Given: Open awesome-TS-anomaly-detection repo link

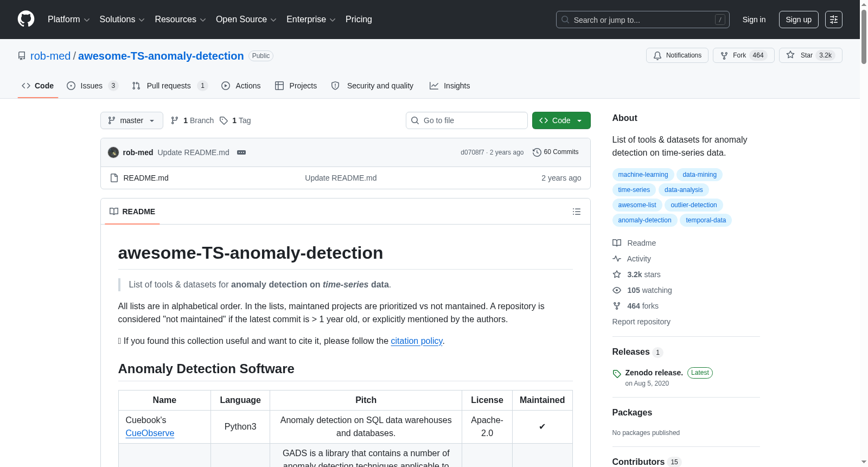Looking at the screenshot, I should 161,56.
